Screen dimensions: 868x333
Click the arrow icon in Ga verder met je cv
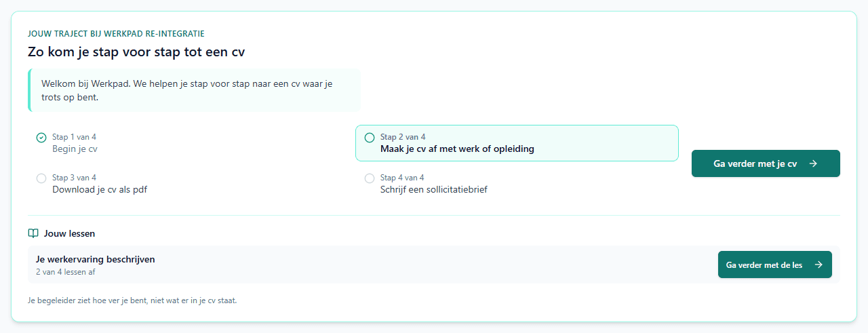click(813, 163)
